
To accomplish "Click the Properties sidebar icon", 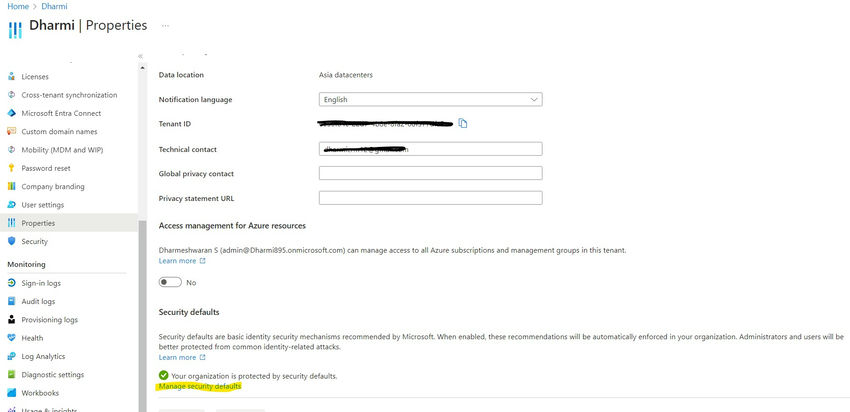I will tap(11, 223).
